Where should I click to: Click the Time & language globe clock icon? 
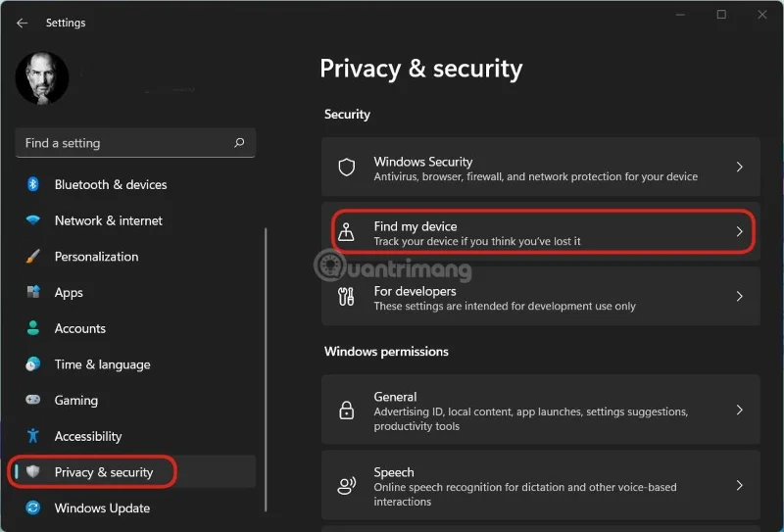click(33, 364)
